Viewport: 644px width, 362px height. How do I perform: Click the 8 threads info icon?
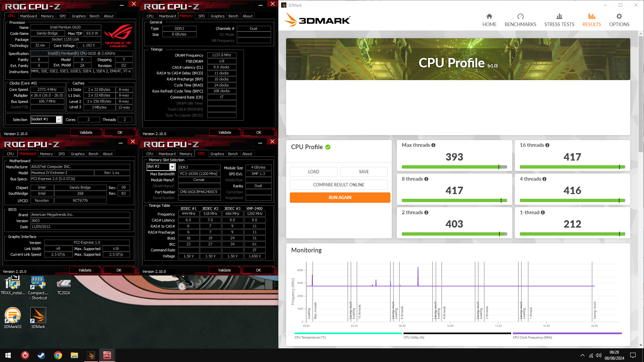click(x=426, y=179)
